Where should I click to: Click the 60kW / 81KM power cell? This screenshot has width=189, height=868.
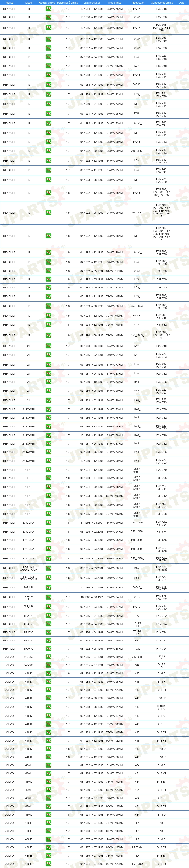[115, 707]
